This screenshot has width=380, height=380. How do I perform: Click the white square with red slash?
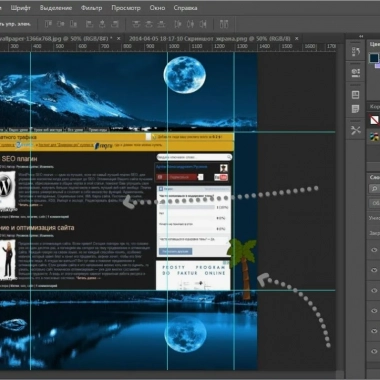click(x=375, y=119)
